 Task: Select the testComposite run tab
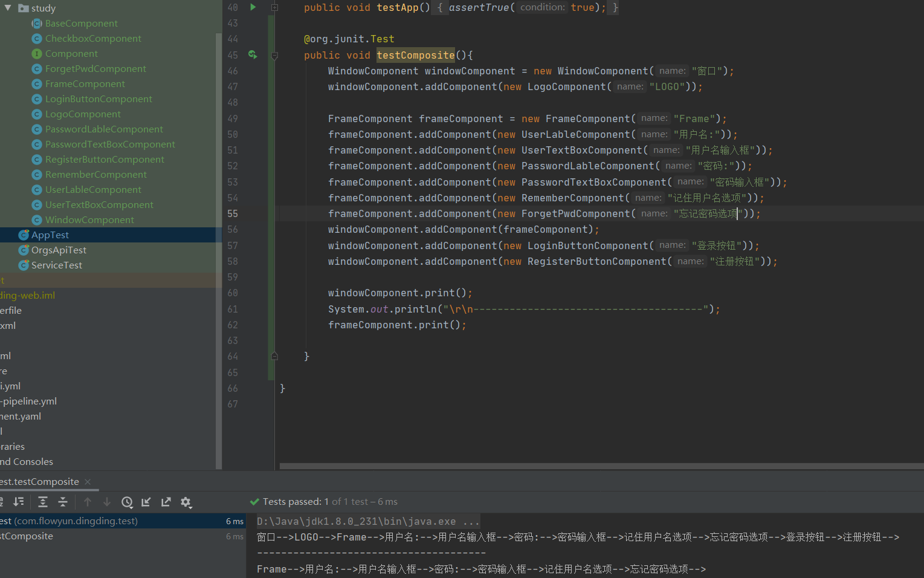point(40,482)
